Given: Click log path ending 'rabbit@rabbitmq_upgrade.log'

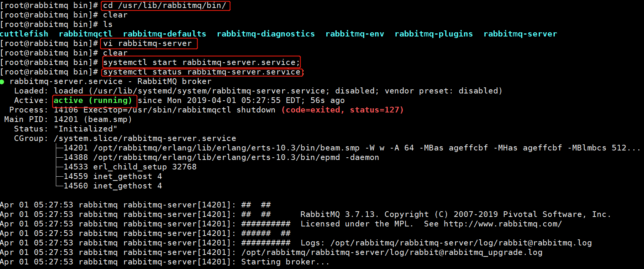Looking at the screenshot, I should tap(392, 252).
